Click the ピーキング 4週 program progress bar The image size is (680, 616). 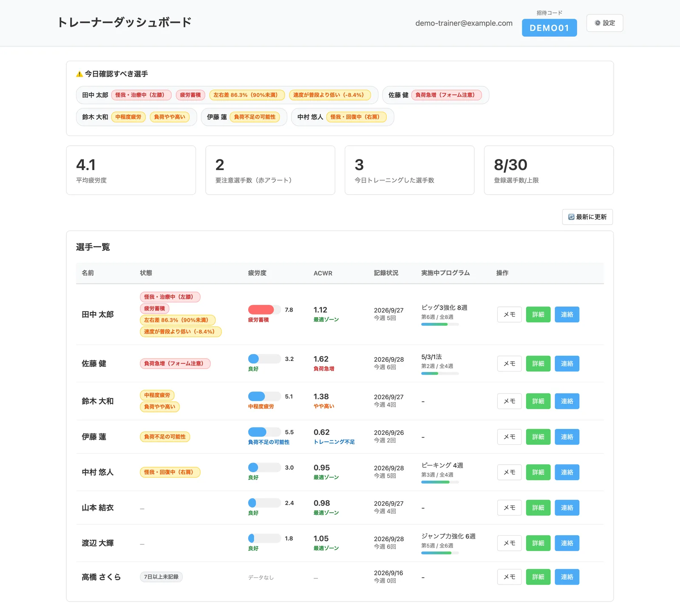(x=440, y=482)
